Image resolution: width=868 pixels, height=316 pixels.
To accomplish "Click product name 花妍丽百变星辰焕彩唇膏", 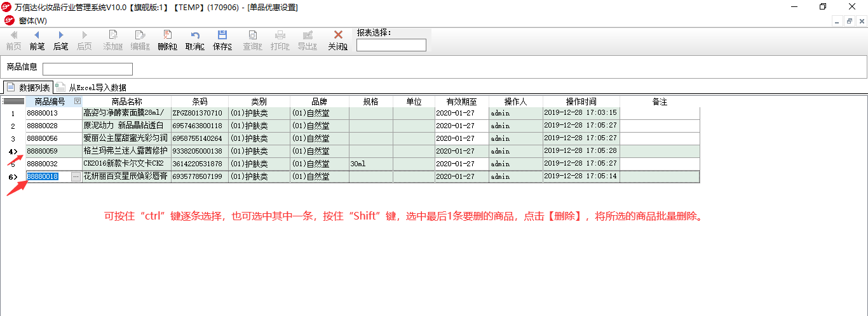I will click(x=126, y=176).
